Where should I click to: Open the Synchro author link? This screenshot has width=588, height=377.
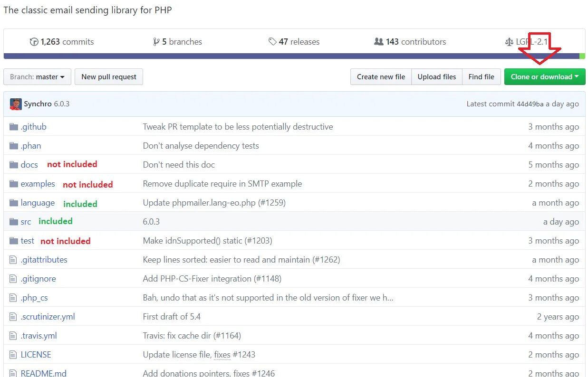(38, 104)
